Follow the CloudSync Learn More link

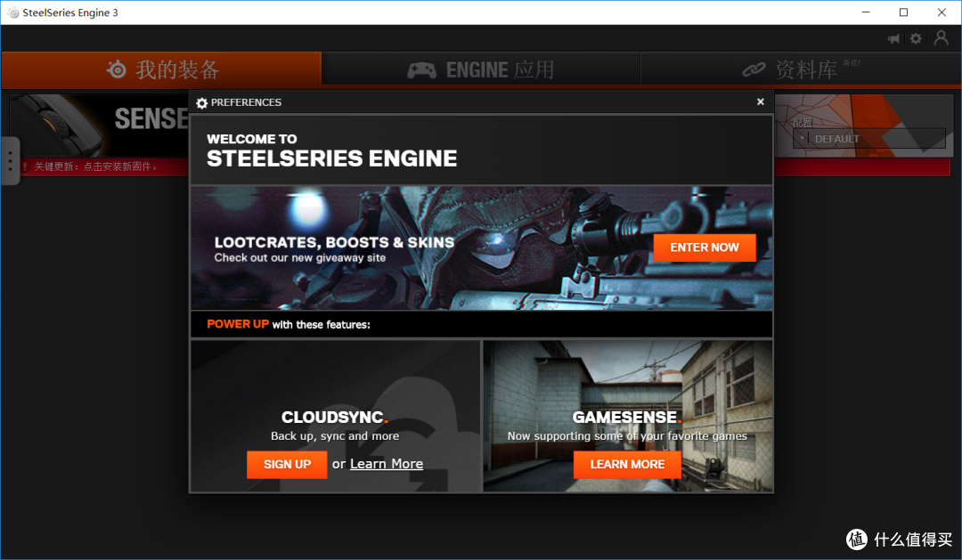pos(387,464)
